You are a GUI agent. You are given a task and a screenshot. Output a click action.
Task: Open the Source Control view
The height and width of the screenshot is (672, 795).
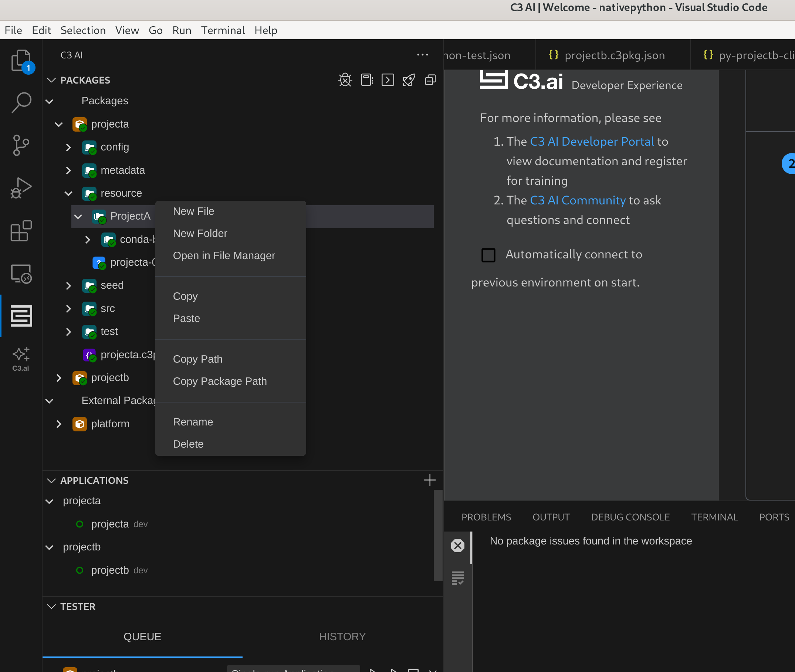21,145
